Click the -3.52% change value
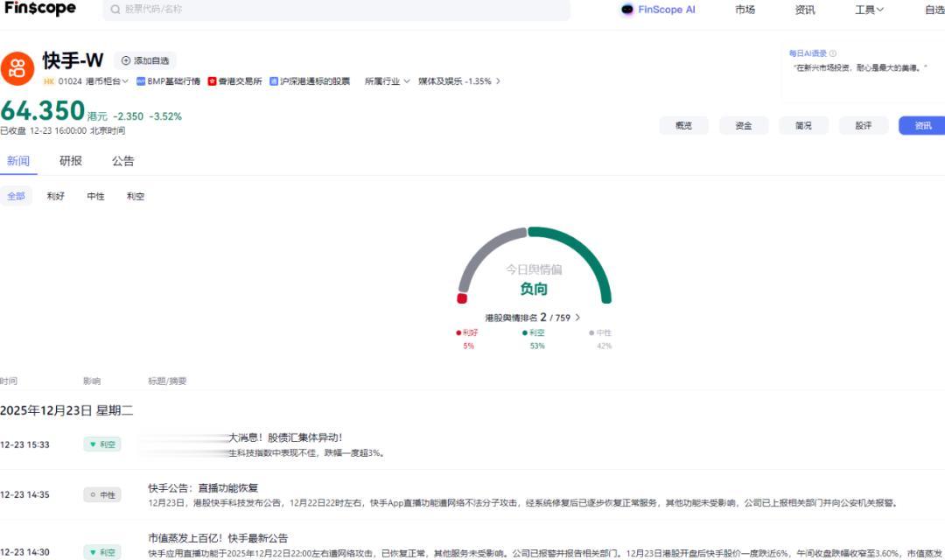 [165, 116]
